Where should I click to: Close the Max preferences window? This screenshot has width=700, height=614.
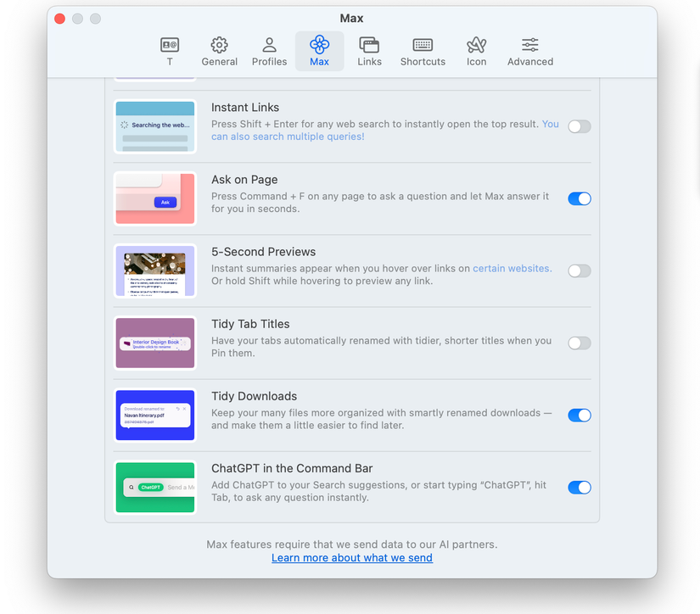pos(60,19)
